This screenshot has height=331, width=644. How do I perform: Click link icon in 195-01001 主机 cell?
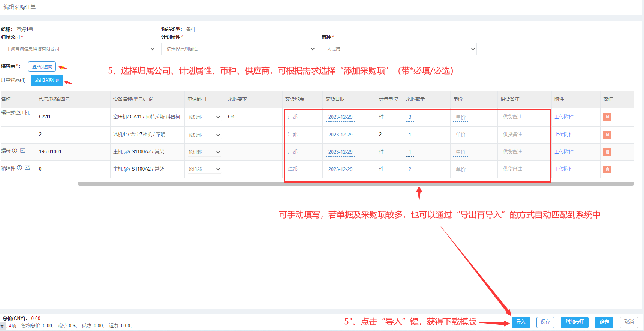(x=126, y=152)
